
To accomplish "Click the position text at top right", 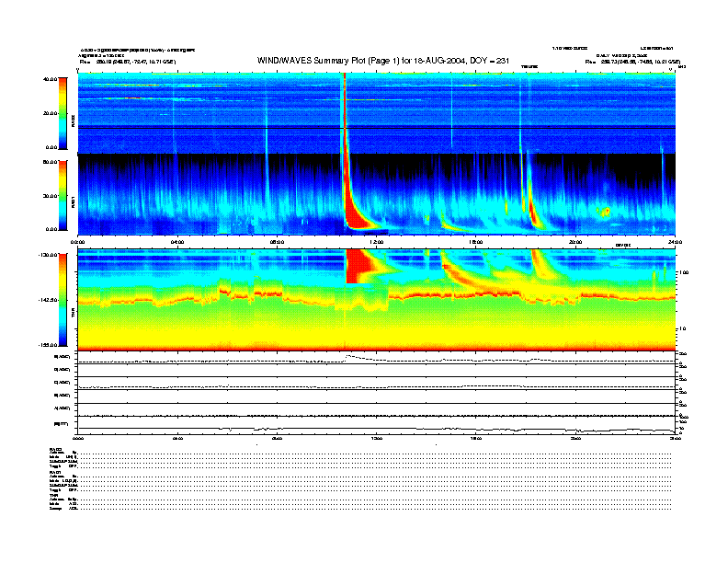I will (x=632, y=62).
